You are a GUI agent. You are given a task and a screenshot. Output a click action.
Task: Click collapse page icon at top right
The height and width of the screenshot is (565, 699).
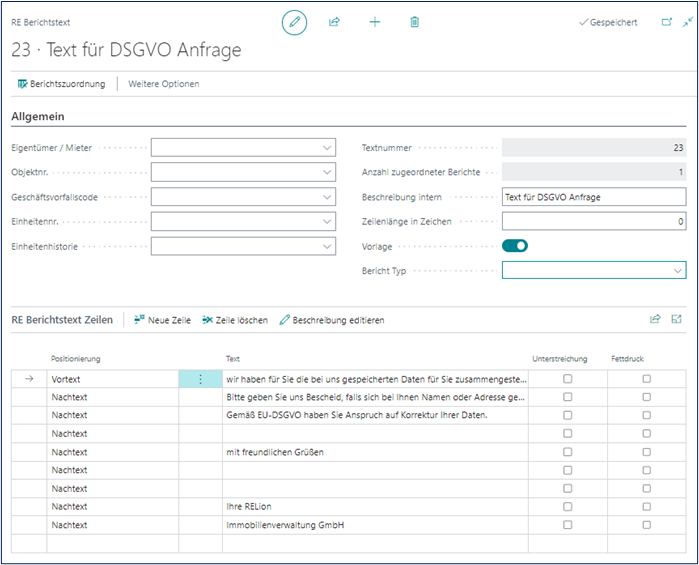688,22
